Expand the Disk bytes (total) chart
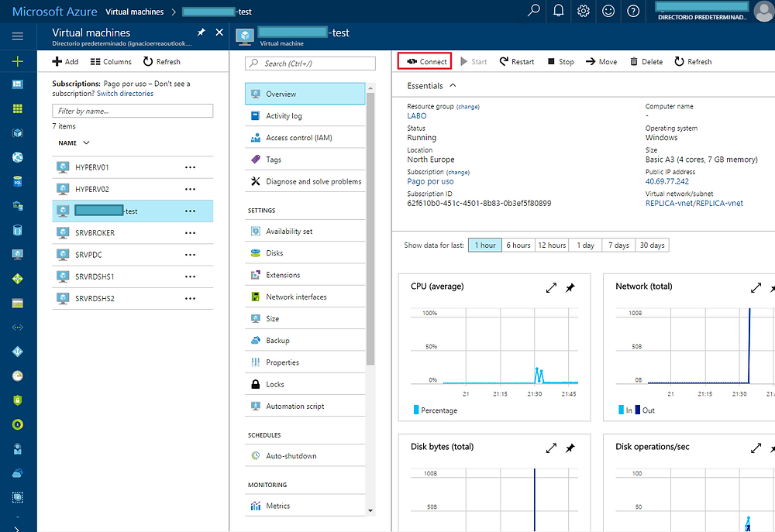The width and height of the screenshot is (775, 532). click(552, 448)
